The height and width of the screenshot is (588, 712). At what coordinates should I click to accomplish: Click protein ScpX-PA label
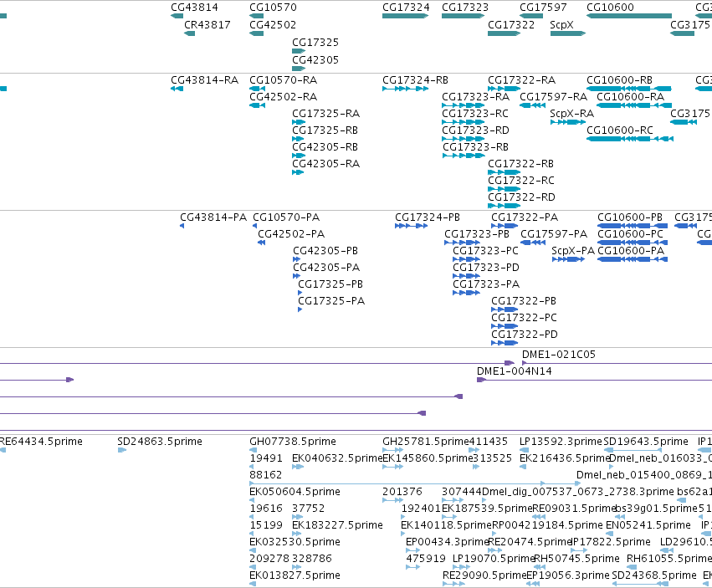coord(573,251)
